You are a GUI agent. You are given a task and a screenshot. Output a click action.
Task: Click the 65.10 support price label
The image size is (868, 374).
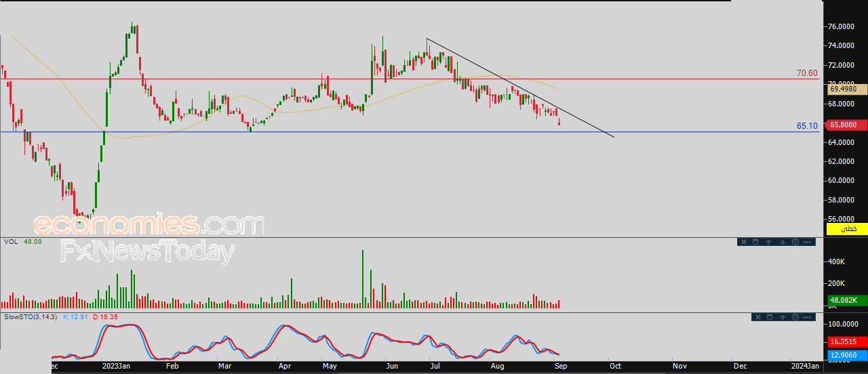point(807,125)
